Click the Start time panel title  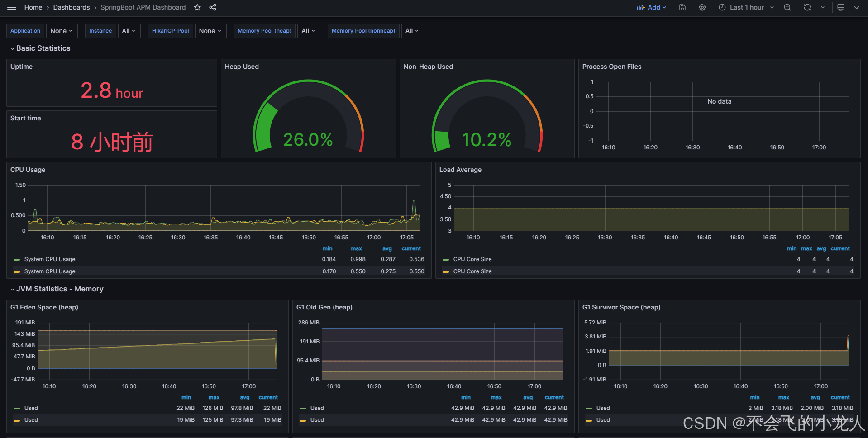(25, 118)
